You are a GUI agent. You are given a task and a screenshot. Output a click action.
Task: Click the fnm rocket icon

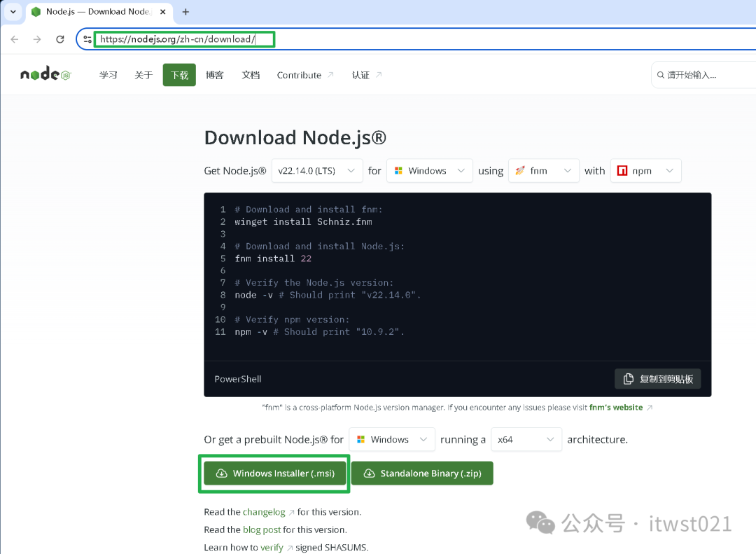(519, 170)
